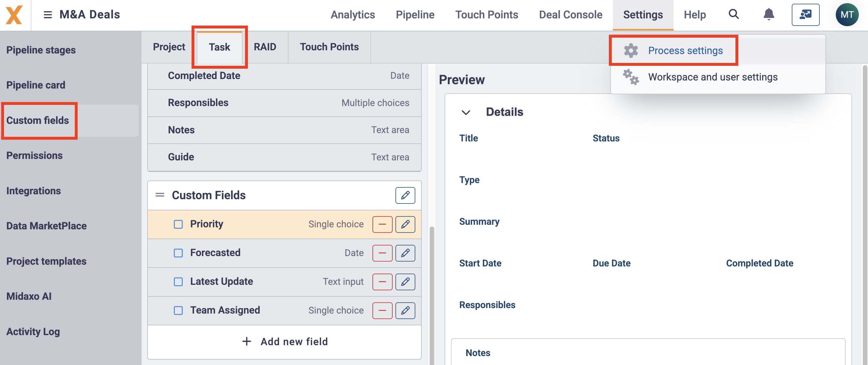Open Pipeline in the top navigation
This screenshot has width=868, height=365.
[415, 15]
